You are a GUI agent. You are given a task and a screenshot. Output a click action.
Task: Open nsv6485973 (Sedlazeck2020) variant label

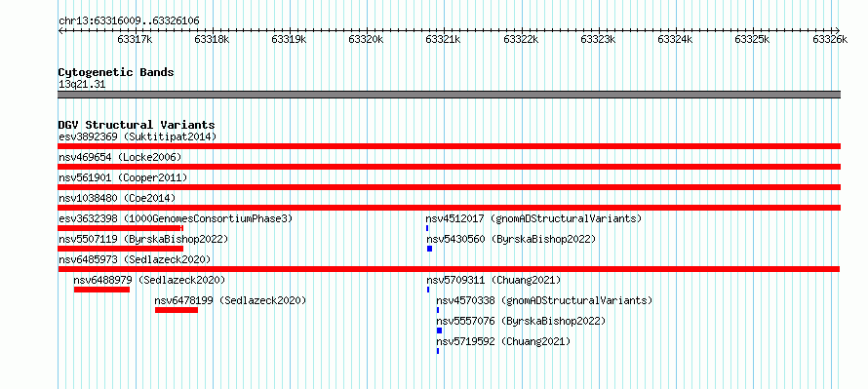135,259
